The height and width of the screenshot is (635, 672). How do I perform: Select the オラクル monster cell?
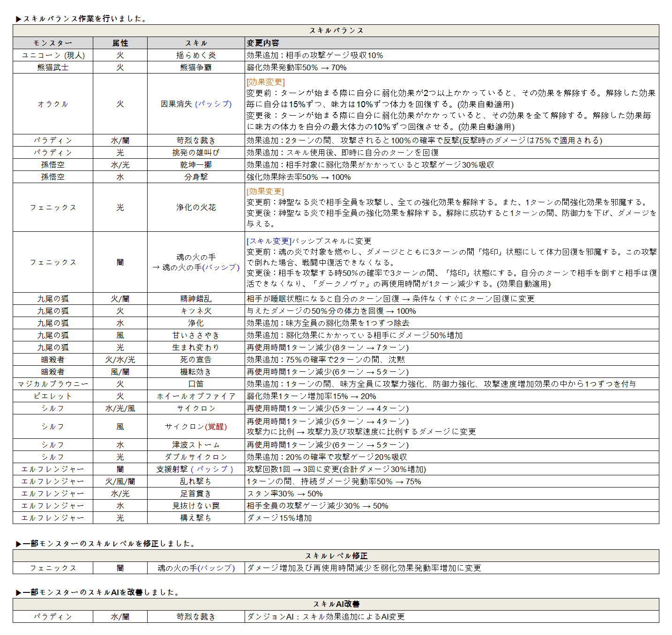(x=53, y=104)
